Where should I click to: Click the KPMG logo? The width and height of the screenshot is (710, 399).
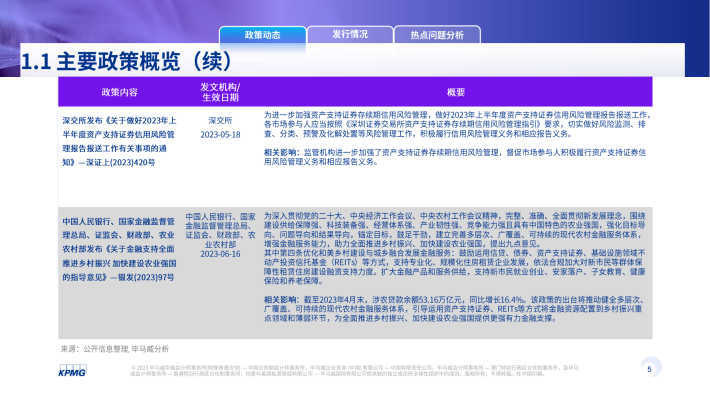[x=72, y=371]
